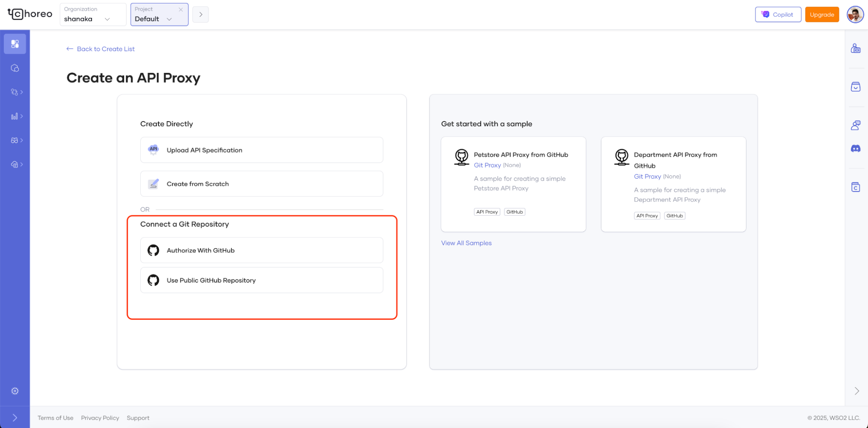Open the Overview icon in left sidebar
Screen dimensions: 868x428
tap(15, 44)
